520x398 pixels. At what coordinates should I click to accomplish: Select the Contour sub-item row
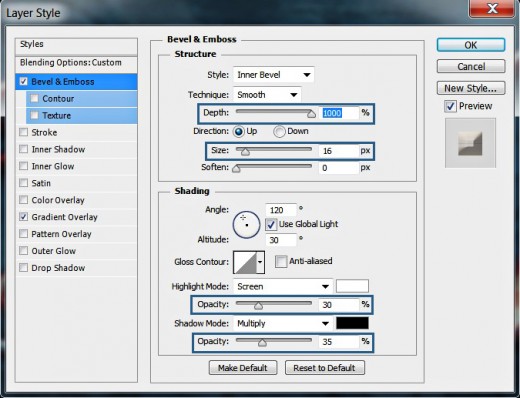point(81,99)
